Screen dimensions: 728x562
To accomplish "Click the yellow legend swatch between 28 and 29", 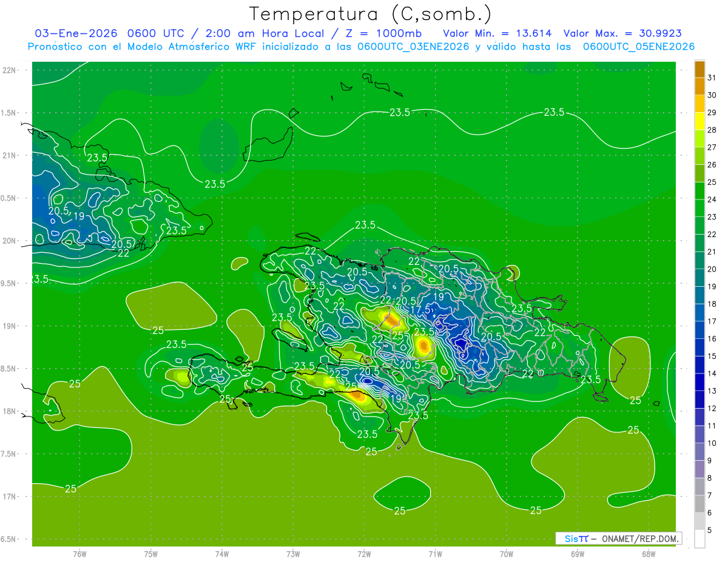I will (x=699, y=121).
